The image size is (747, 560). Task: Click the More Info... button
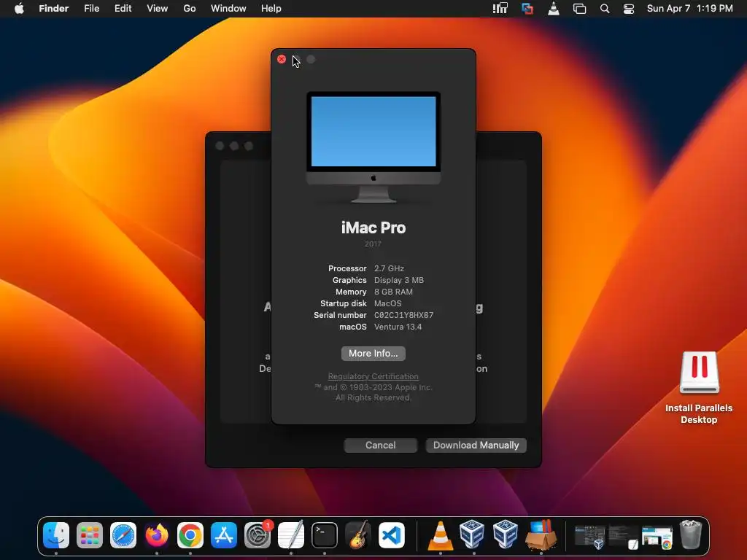coord(373,354)
